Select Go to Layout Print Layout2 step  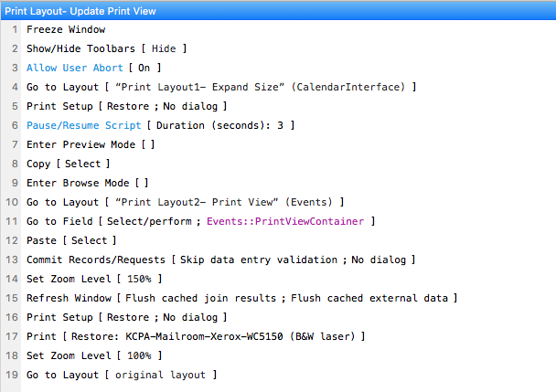(185, 202)
